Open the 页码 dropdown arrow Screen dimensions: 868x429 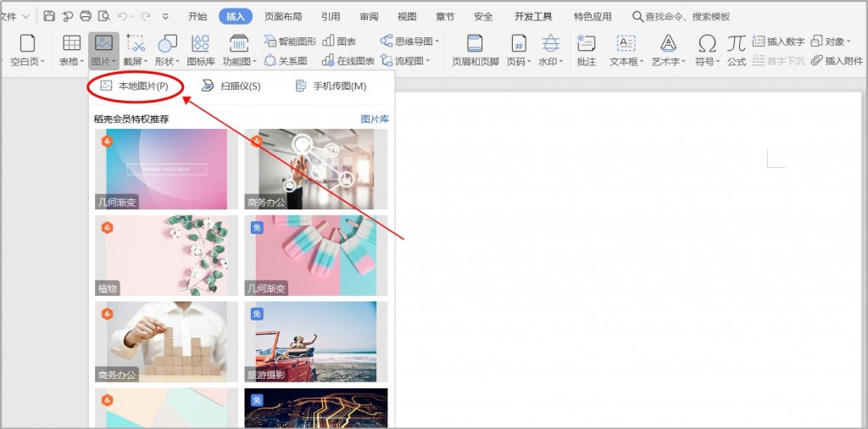[529, 62]
